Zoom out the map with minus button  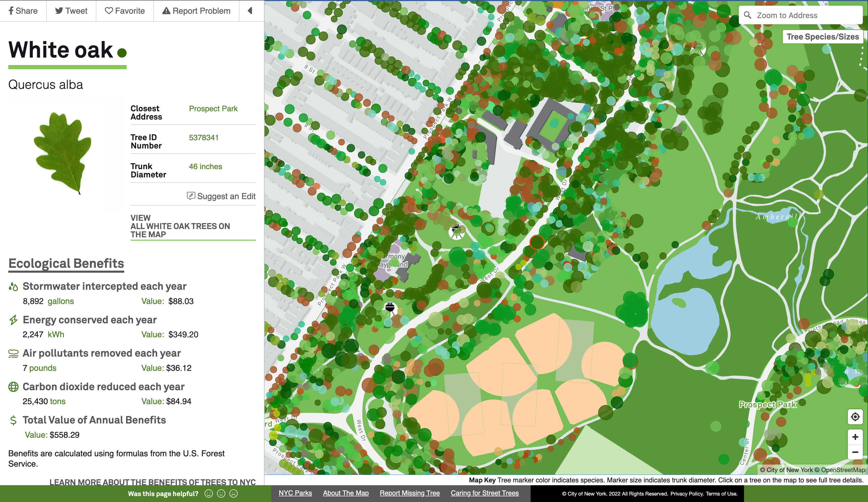pos(855,452)
